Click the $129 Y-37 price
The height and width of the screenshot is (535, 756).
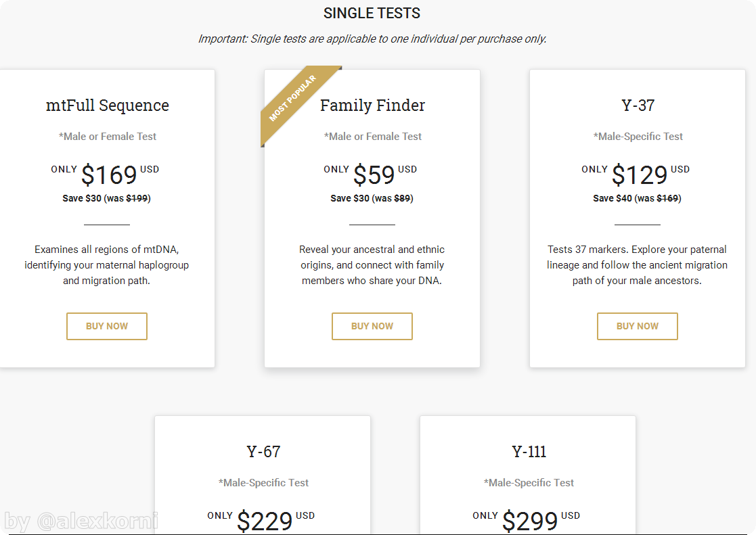click(640, 175)
